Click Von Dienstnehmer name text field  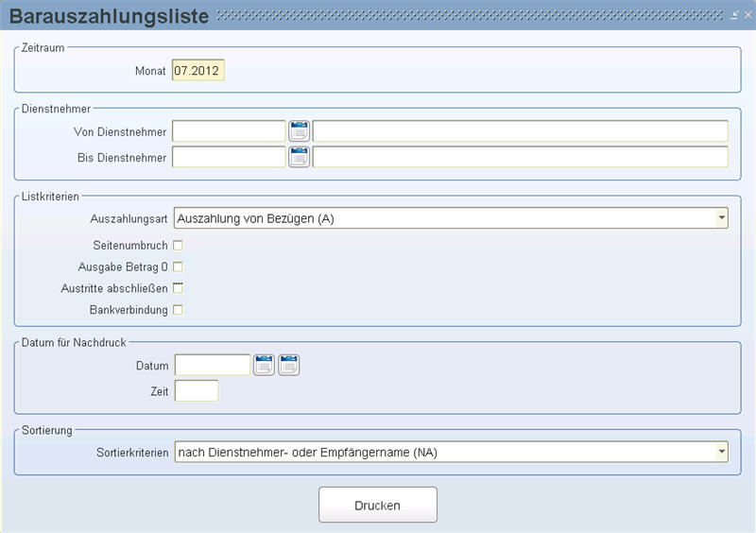(x=521, y=131)
